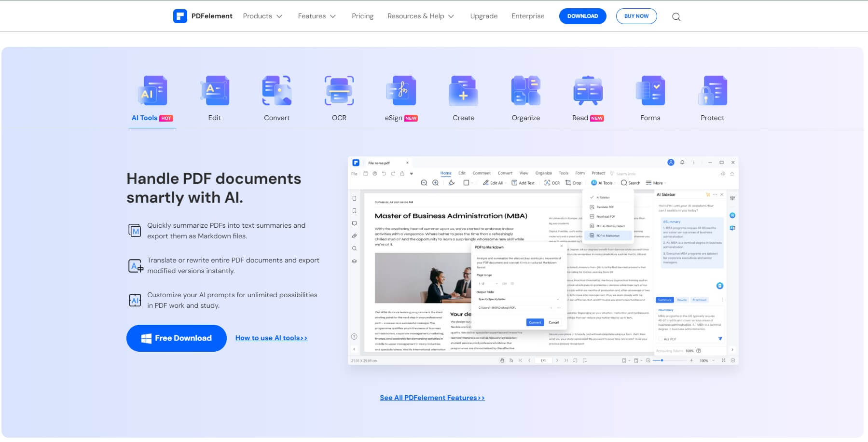Click the zoom slider handle in preview status bar
This screenshot has width=868, height=442.
[x=662, y=360]
